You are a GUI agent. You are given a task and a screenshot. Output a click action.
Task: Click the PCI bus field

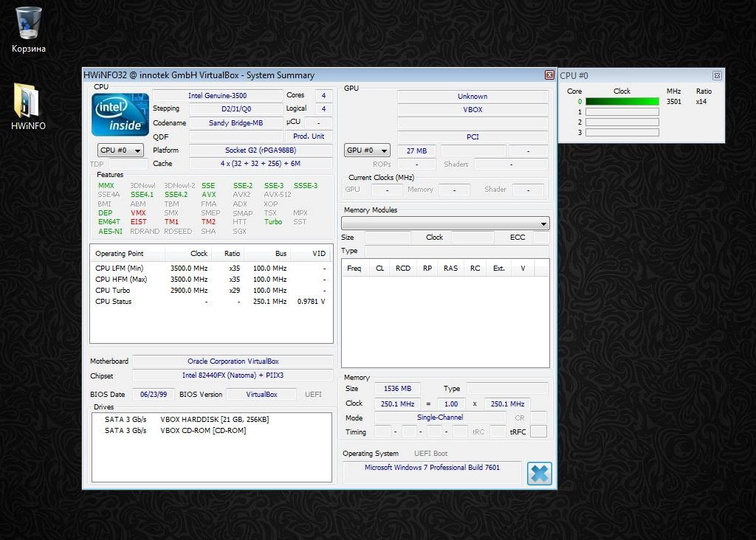coord(472,136)
